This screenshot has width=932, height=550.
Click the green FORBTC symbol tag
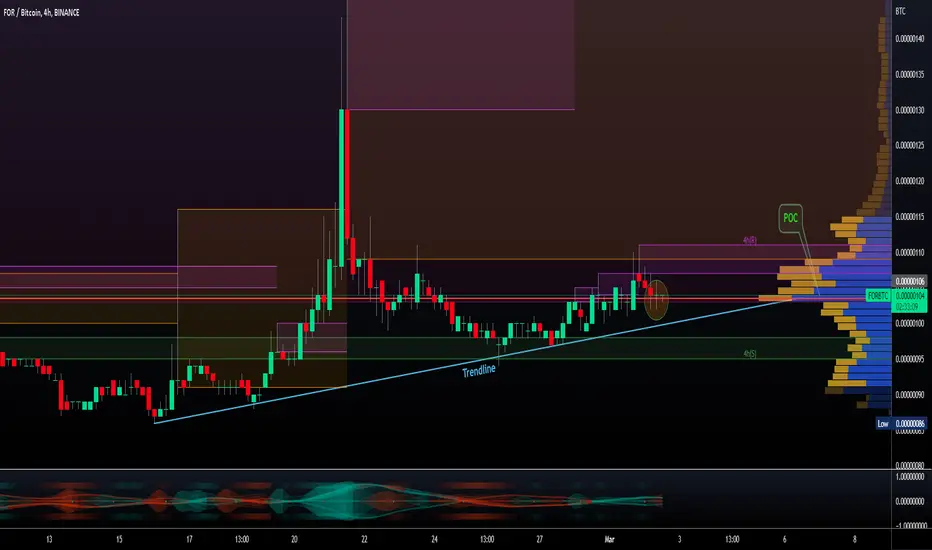click(878, 296)
